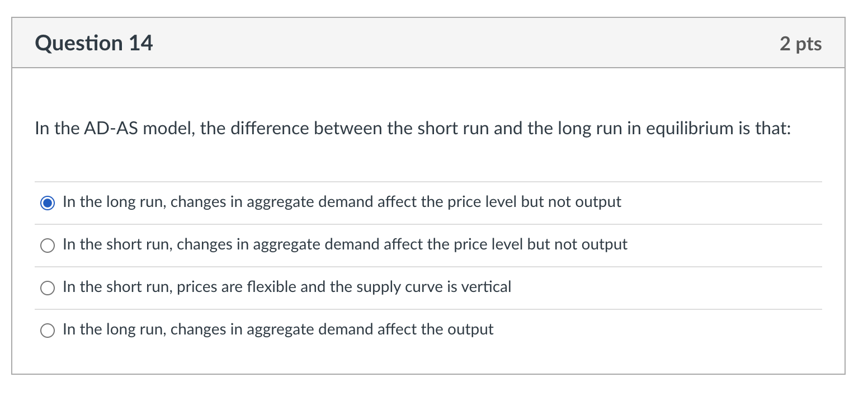This screenshot has height=396, width=868.
Task: Click the answer saying short run demand affects prices only
Action: (x=345, y=244)
